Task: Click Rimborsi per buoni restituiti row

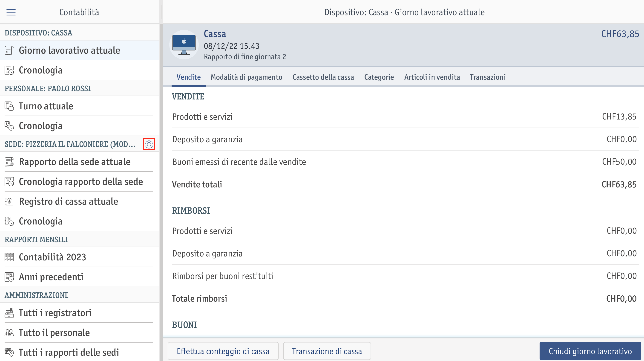Action: (x=405, y=276)
